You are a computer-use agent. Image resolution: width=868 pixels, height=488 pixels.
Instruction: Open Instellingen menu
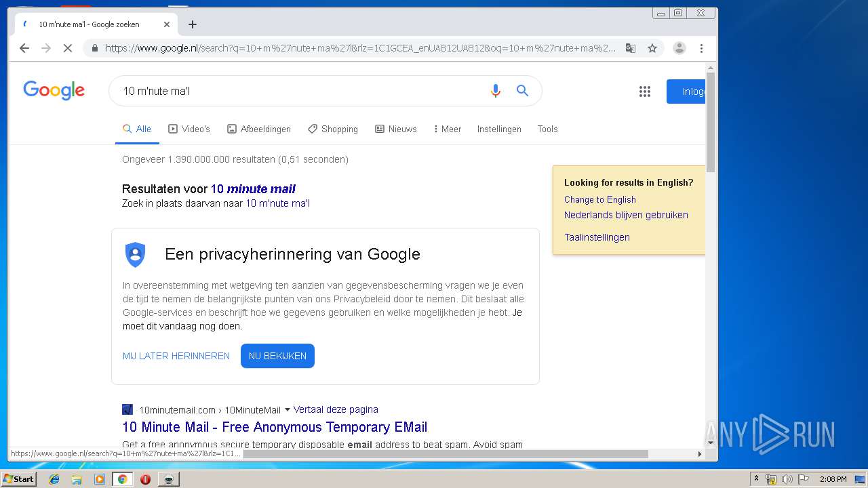point(499,129)
